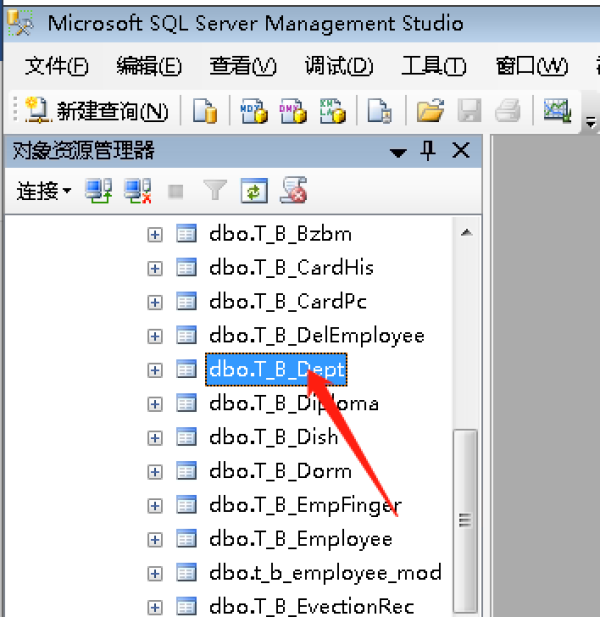Click the Database Engine Query icon
Image resolution: width=600 pixels, height=617 pixels.
pos(205,111)
